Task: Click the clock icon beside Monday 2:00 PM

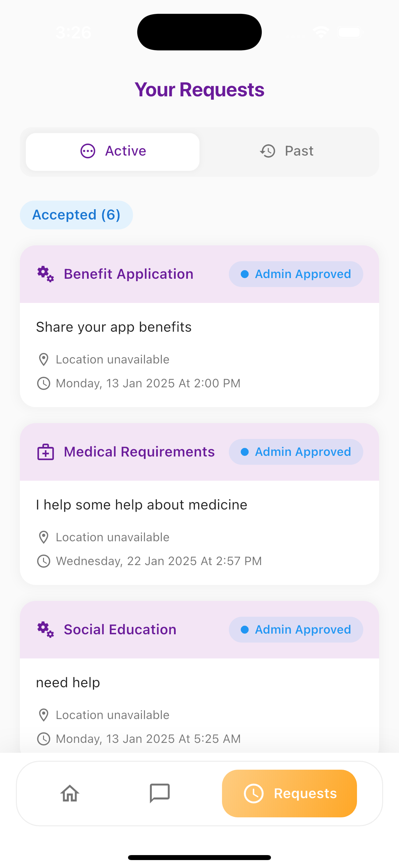Action: coord(43,383)
